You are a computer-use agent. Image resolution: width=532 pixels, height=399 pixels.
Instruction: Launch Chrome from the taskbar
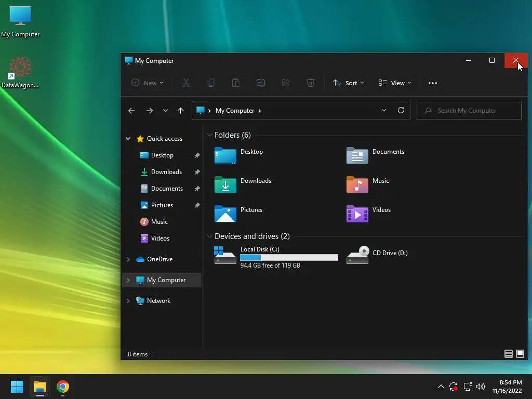tap(63, 387)
